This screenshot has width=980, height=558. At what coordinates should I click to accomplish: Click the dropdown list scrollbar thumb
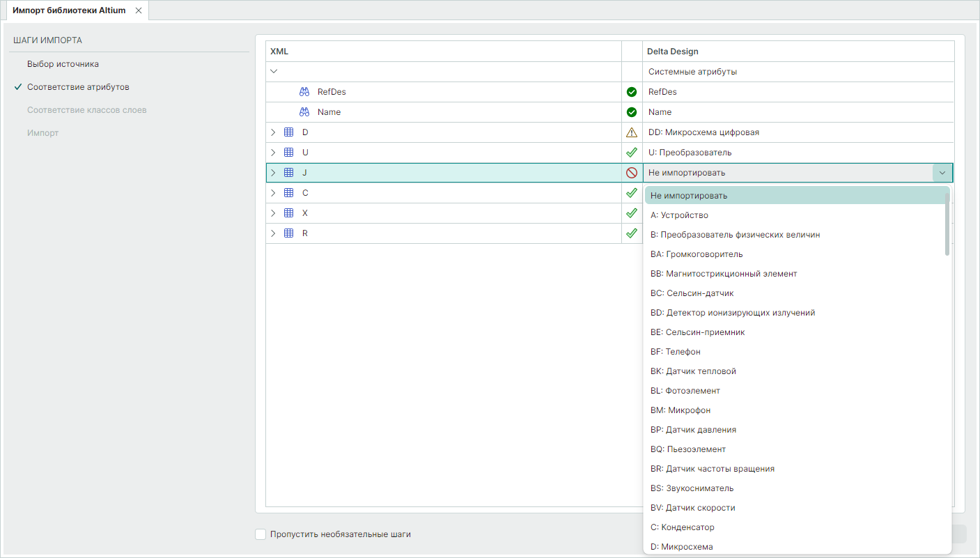click(x=947, y=223)
